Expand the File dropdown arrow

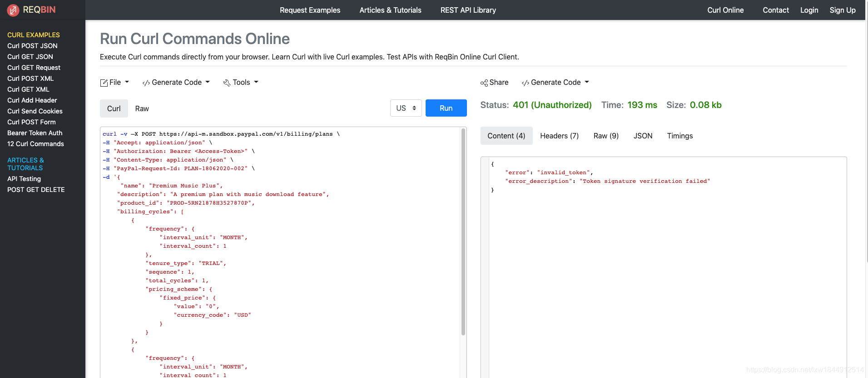[x=127, y=82]
